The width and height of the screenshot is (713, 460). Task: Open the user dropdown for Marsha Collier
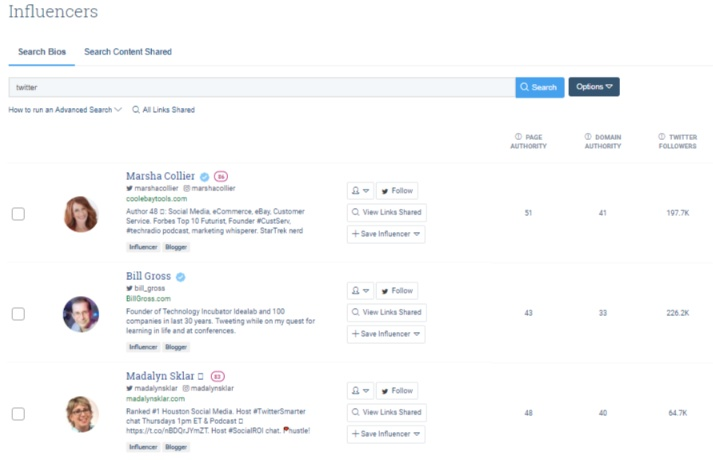360,191
